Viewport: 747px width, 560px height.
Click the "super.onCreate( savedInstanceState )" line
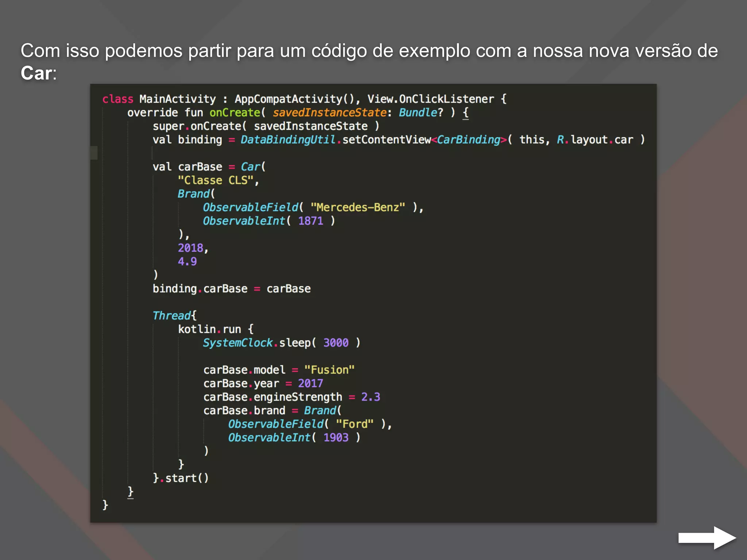click(x=266, y=126)
